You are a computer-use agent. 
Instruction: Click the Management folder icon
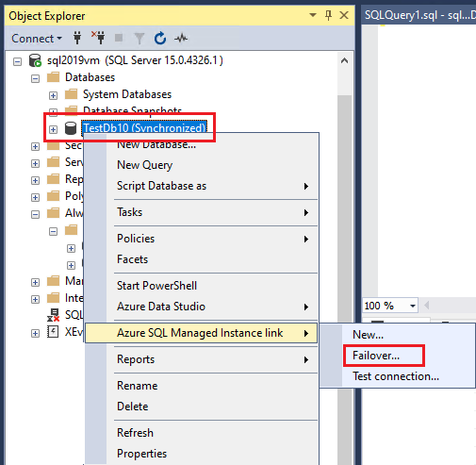point(53,281)
